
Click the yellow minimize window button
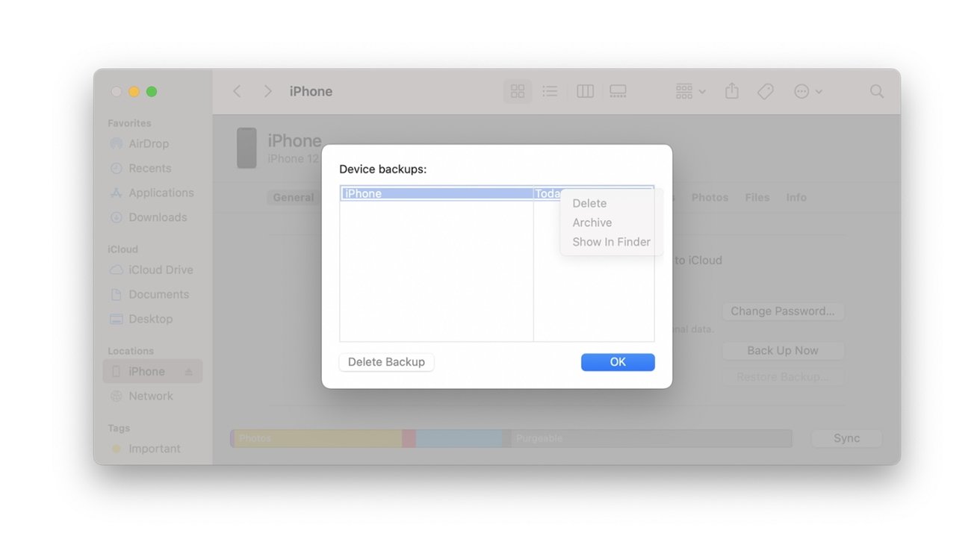click(134, 92)
